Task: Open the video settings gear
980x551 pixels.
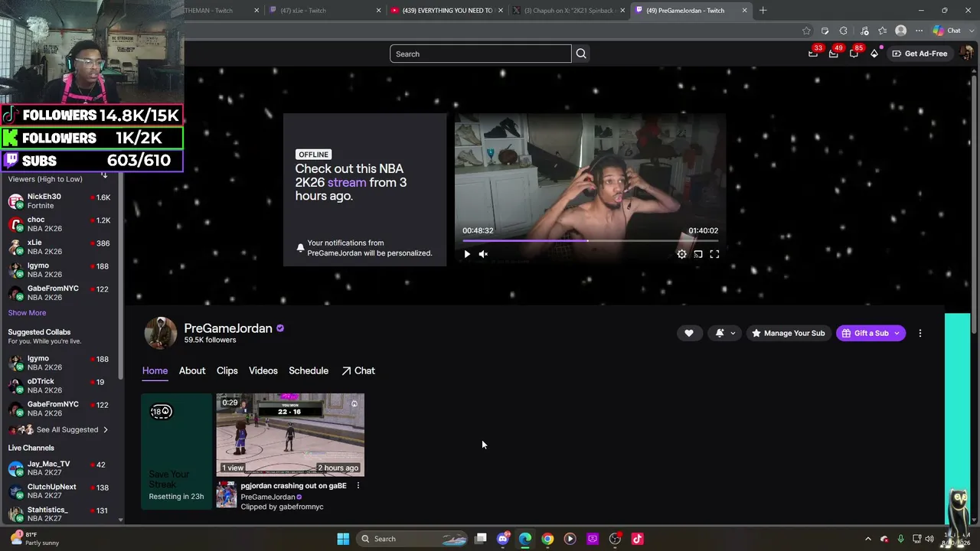Action: click(681, 254)
